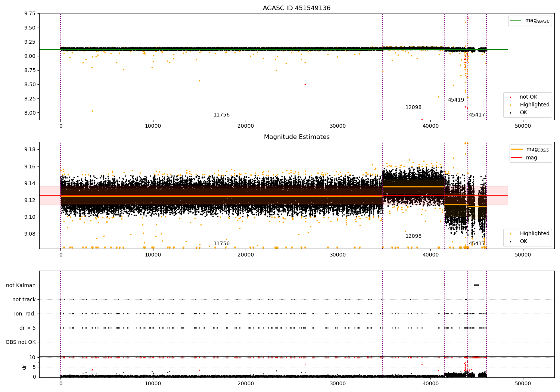Click obsid label 11756 in the top plot
The width and height of the screenshot is (560, 392).
coord(221,115)
